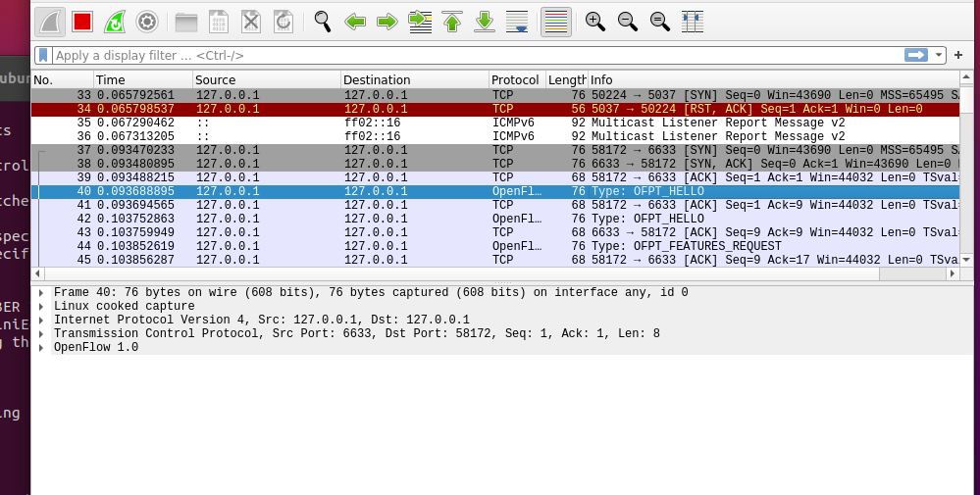This screenshot has height=495, width=980.
Task: Go back in packet history
Action: coord(355,22)
